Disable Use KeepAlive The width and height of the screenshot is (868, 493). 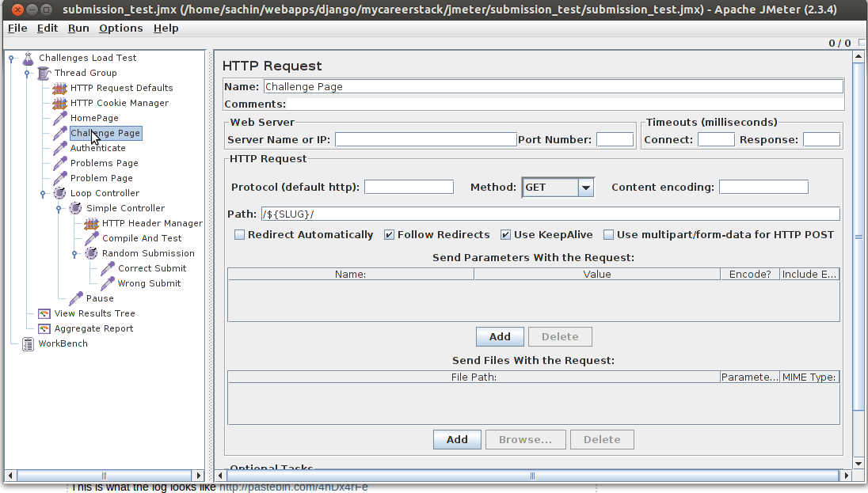(505, 234)
